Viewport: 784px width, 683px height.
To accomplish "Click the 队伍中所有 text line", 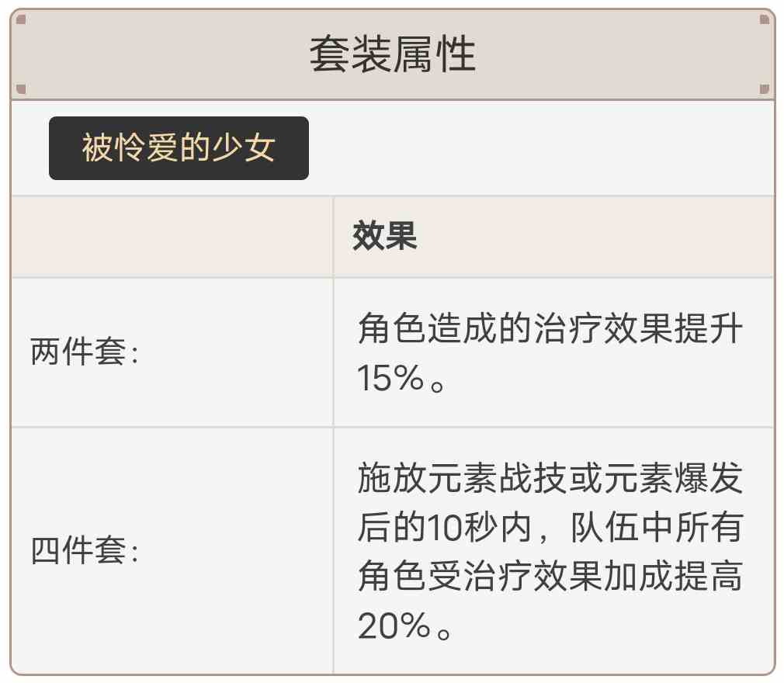I will pos(657,528).
